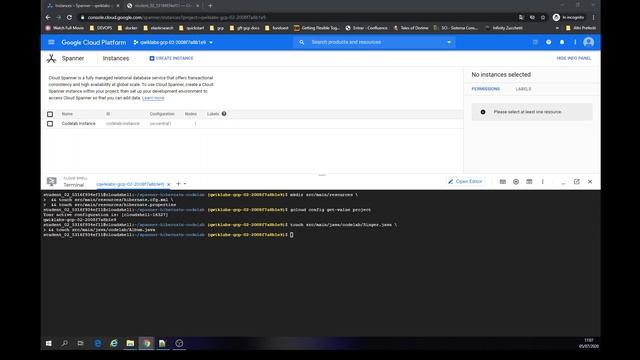Open the Windows Start menu
The width and height of the screenshot is (640, 360).
point(49,343)
